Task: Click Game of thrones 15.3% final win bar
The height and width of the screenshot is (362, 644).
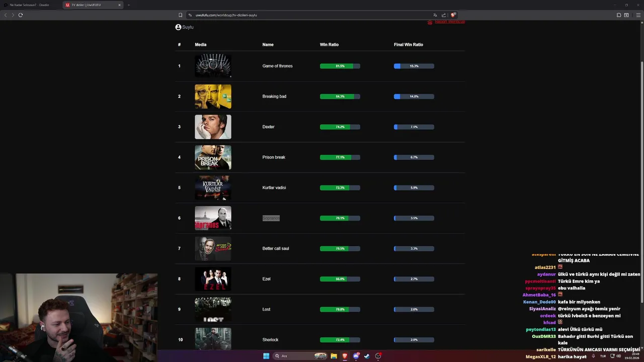Action: point(414,66)
